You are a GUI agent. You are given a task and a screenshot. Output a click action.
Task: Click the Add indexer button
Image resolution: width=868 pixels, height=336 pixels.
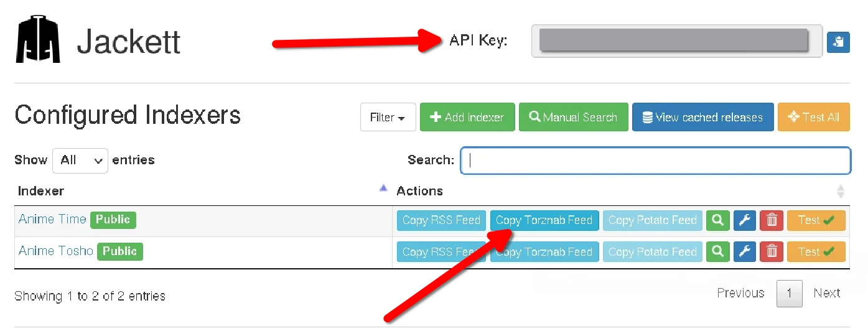[467, 117]
